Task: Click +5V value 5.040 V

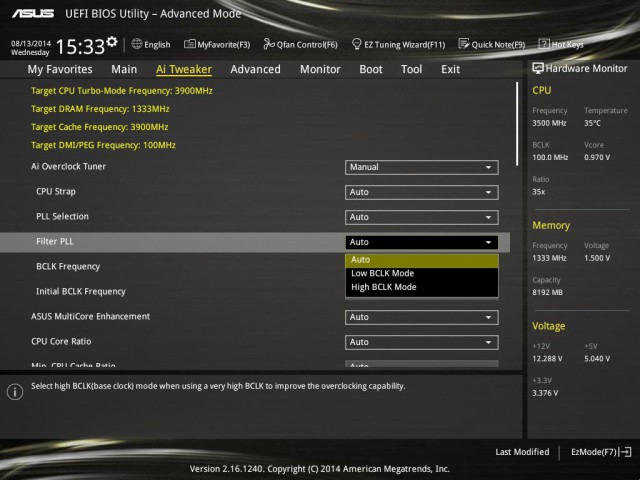Action: (x=597, y=359)
